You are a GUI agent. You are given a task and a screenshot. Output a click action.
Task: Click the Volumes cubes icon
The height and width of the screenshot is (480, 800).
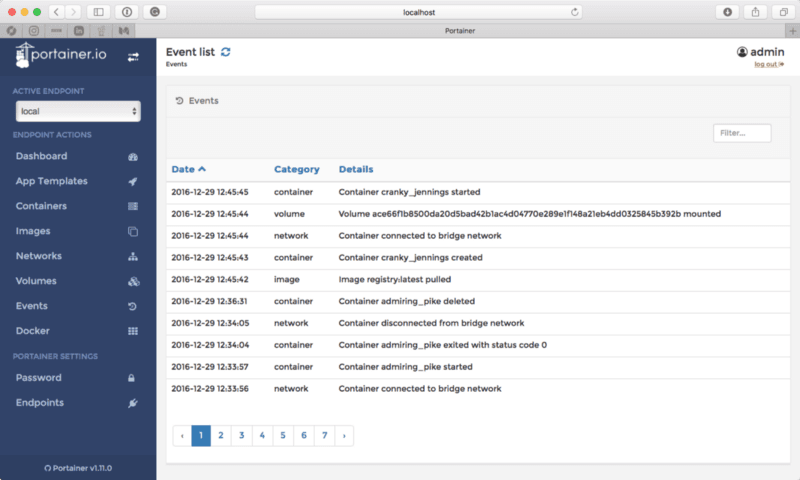pos(133,282)
